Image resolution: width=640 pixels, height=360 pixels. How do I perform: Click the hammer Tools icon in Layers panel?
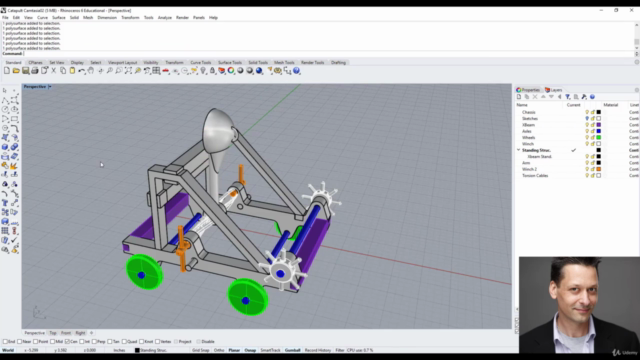click(584, 97)
